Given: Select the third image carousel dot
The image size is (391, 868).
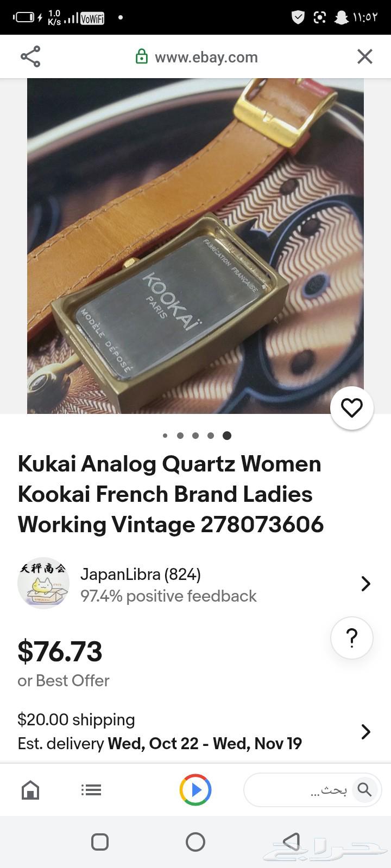Looking at the screenshot, I should 195,436.
